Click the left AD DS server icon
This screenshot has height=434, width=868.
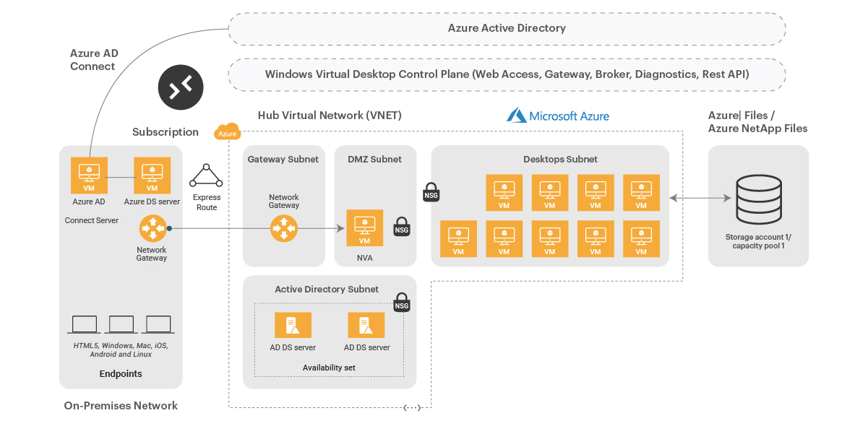click(x=293, y=325)
